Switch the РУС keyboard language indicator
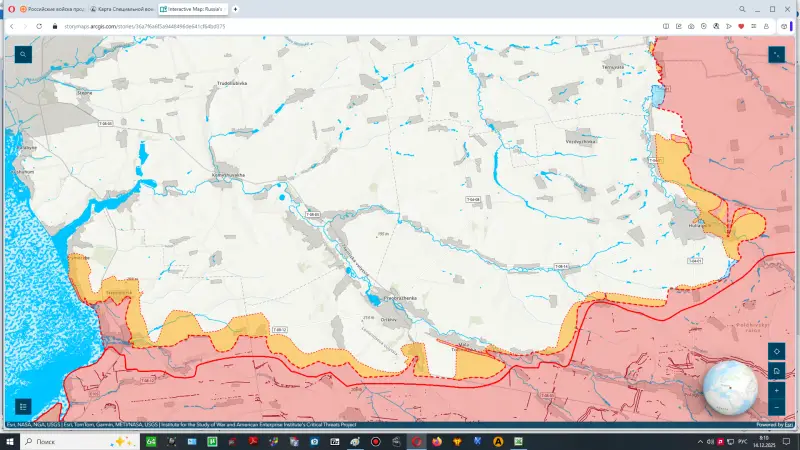Viewport: 800px width, 450px height. tap(745, 441)
